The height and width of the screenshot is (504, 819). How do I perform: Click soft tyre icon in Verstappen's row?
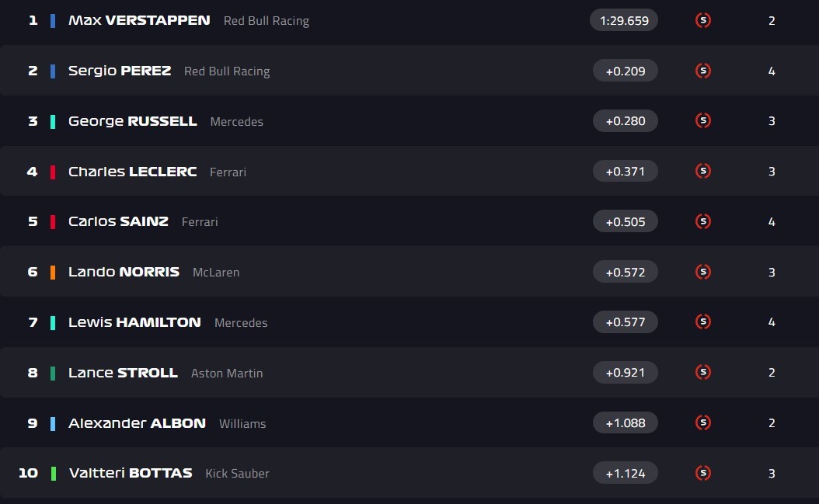(703, 20)
